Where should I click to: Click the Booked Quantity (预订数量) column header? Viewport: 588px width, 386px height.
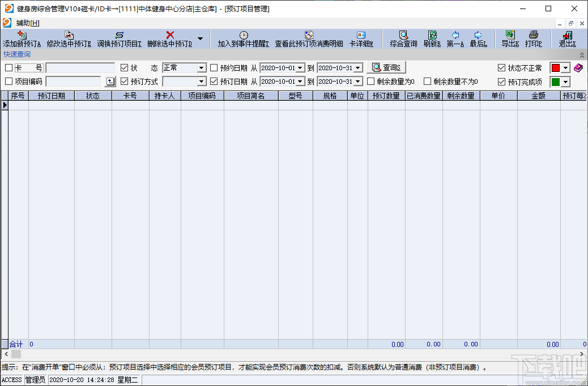coord(386,96)
